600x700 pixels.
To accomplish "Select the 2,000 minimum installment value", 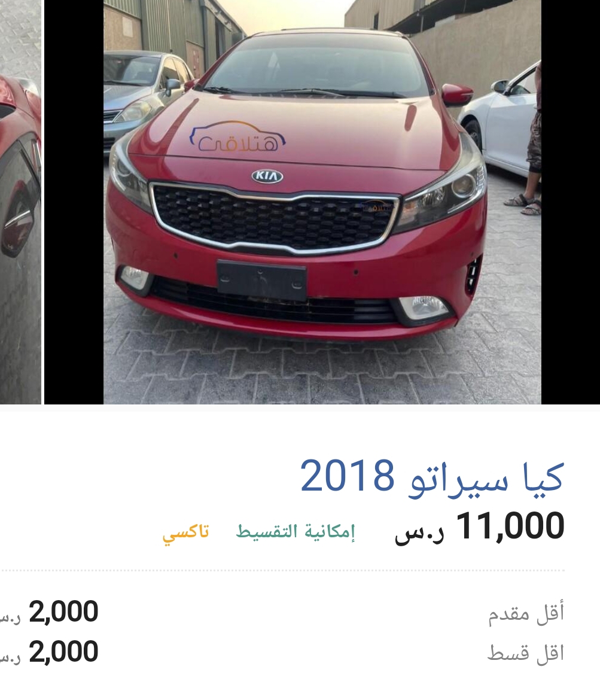I will pos(64,652).
